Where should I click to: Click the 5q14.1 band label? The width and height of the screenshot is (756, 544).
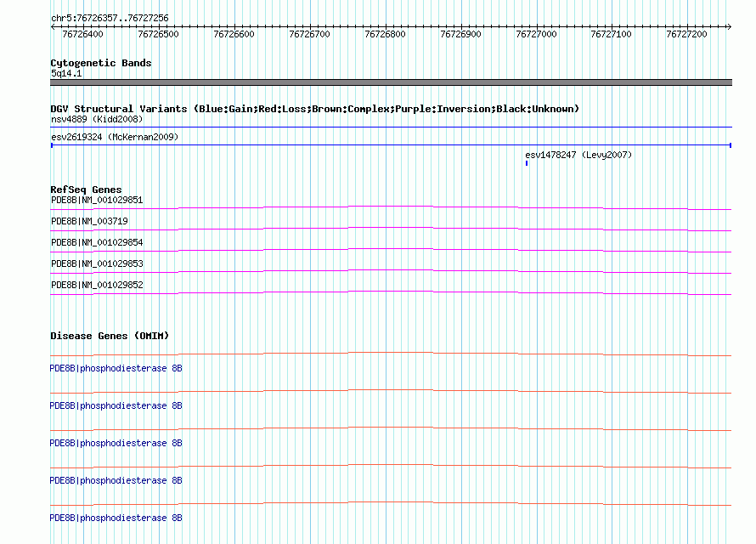(66, 73)
